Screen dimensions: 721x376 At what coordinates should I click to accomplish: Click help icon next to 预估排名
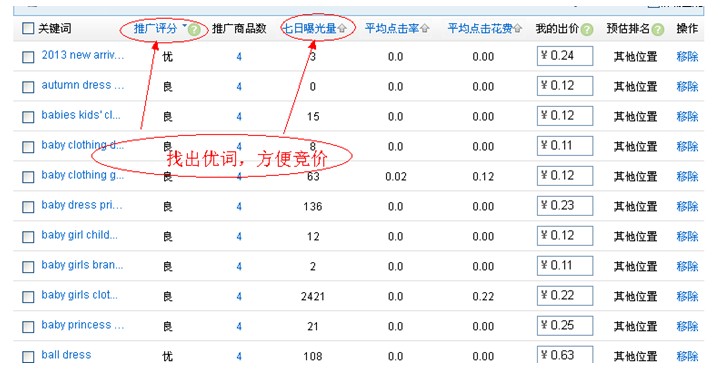pos(658,30)
